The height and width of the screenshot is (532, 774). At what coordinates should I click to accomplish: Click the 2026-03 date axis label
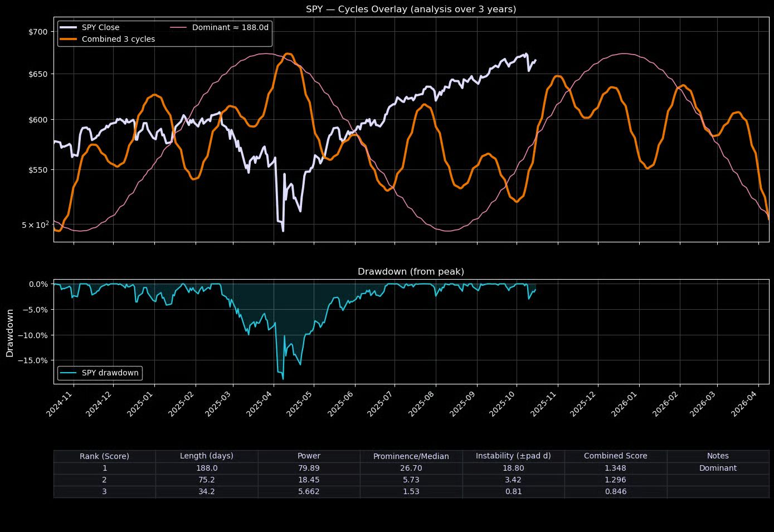[x=703, y=403]
